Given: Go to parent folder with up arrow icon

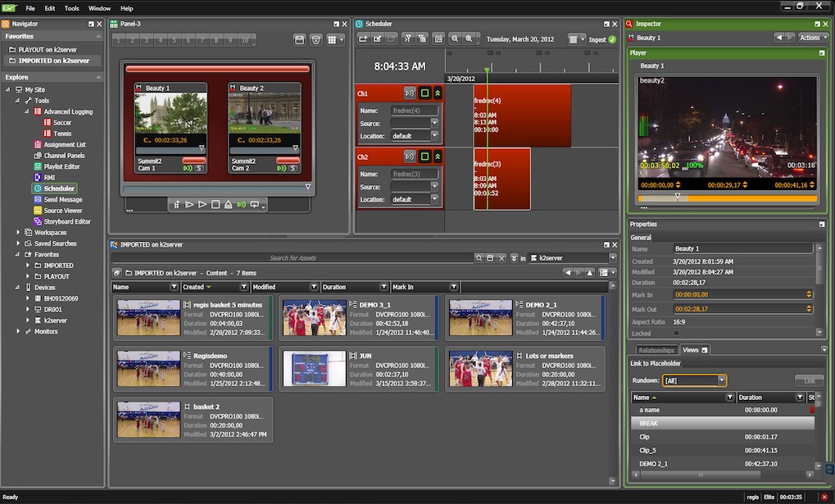Looking at the screenshot, I should (589, 273).
